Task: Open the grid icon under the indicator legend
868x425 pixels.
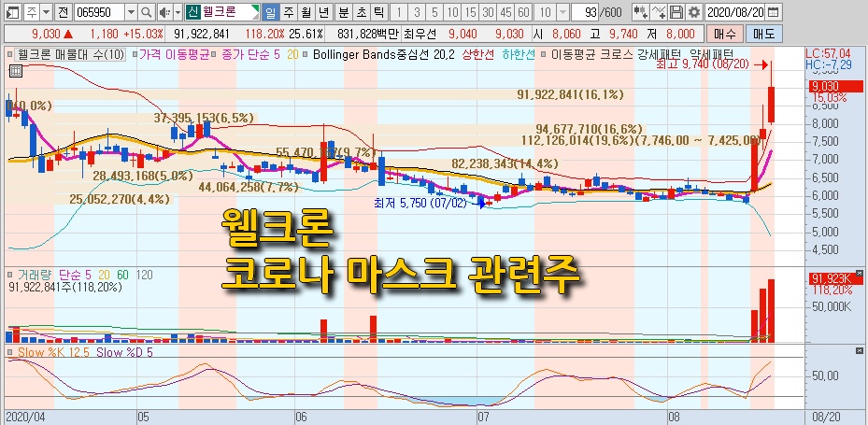Action: pos(16,70)
